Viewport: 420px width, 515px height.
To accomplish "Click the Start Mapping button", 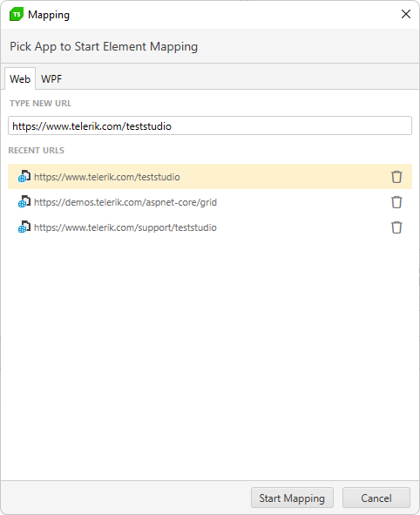I will click(x=292, y=498).
